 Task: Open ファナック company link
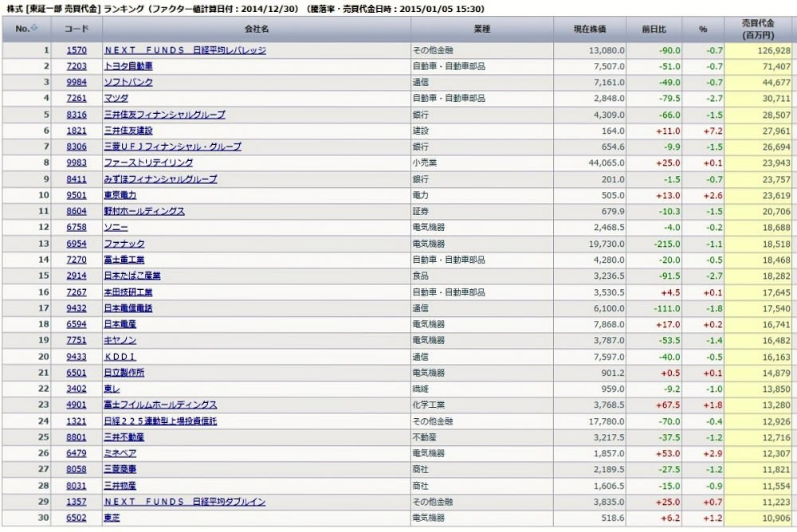[124, 244]
